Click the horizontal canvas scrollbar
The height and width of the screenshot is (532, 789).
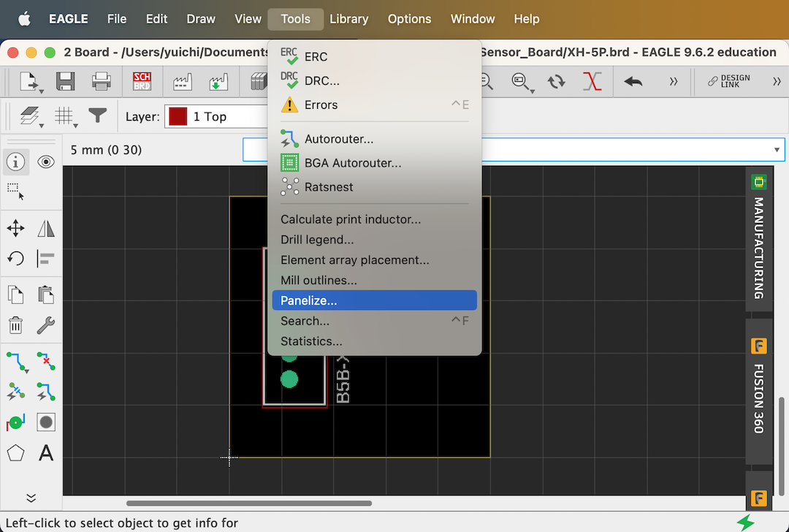click(x=249, y=503)
